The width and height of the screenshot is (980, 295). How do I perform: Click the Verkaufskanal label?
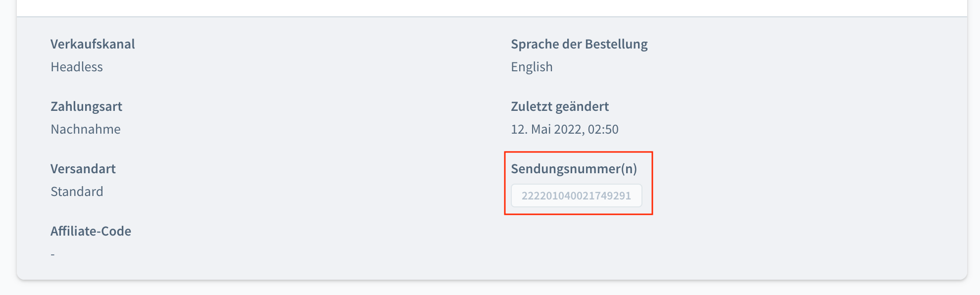92,44
